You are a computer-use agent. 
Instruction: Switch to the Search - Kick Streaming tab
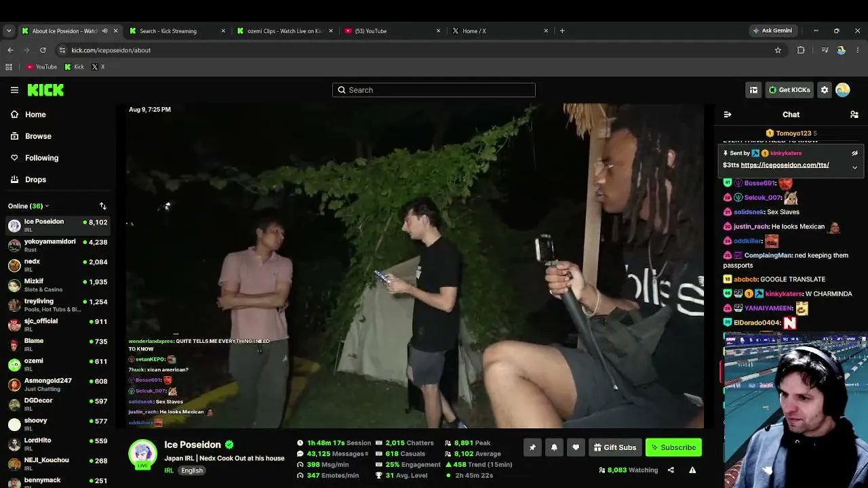[178, 30]
